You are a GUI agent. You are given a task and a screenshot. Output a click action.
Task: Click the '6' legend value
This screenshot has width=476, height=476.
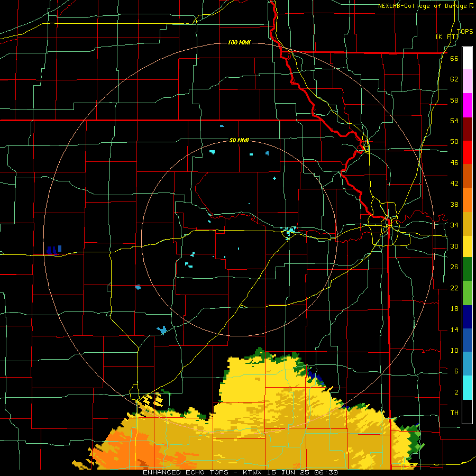[456, 371]
